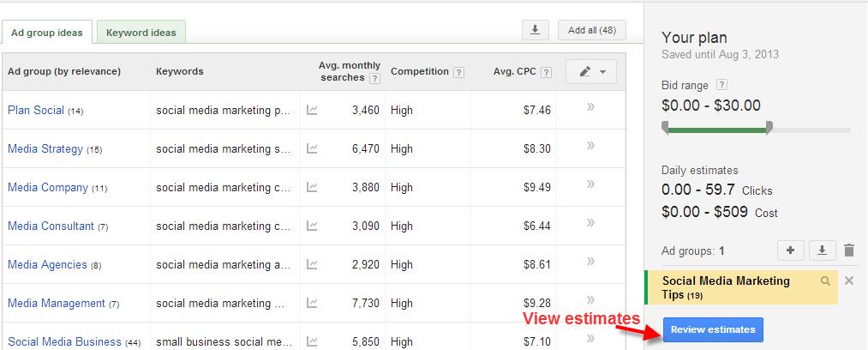Click the $9.49 CPC value for Media Company
The image size is (868, 350).
point(537,188)
